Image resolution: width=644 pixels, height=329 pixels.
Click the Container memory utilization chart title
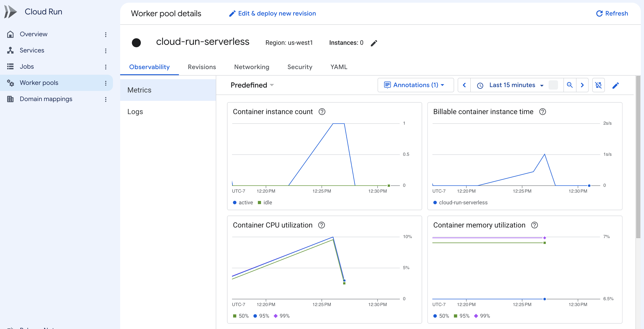(x=479, y=225)
